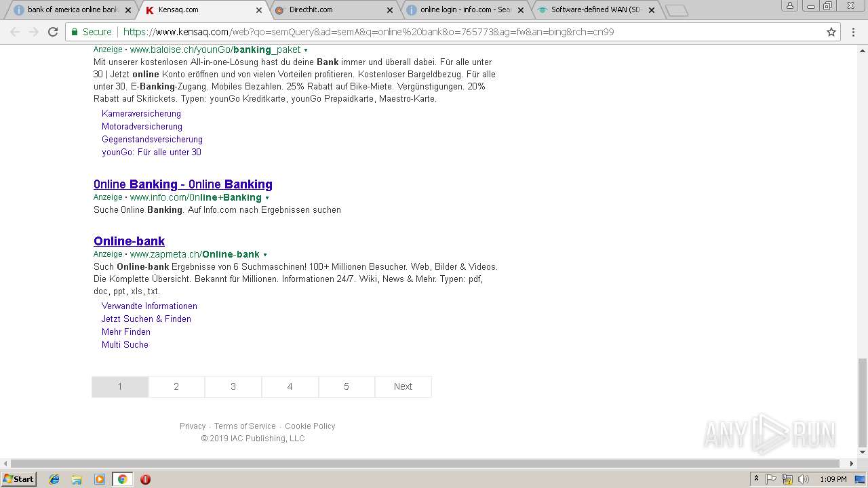Expand the info.com ad dropdown arrow

click(267, 198)
